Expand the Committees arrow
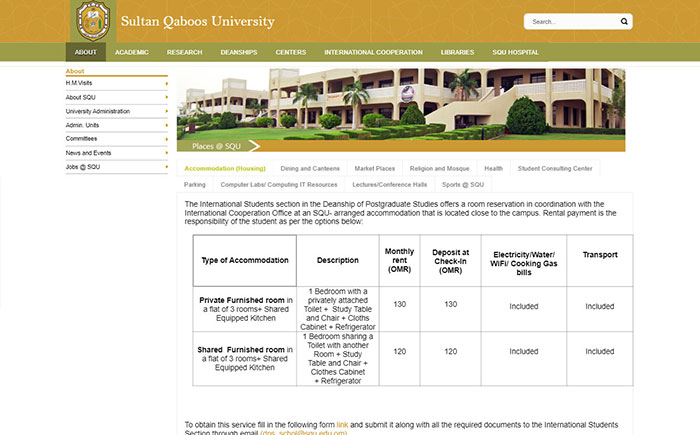Viewport: 700px width, 435px height. click(167, 139)
